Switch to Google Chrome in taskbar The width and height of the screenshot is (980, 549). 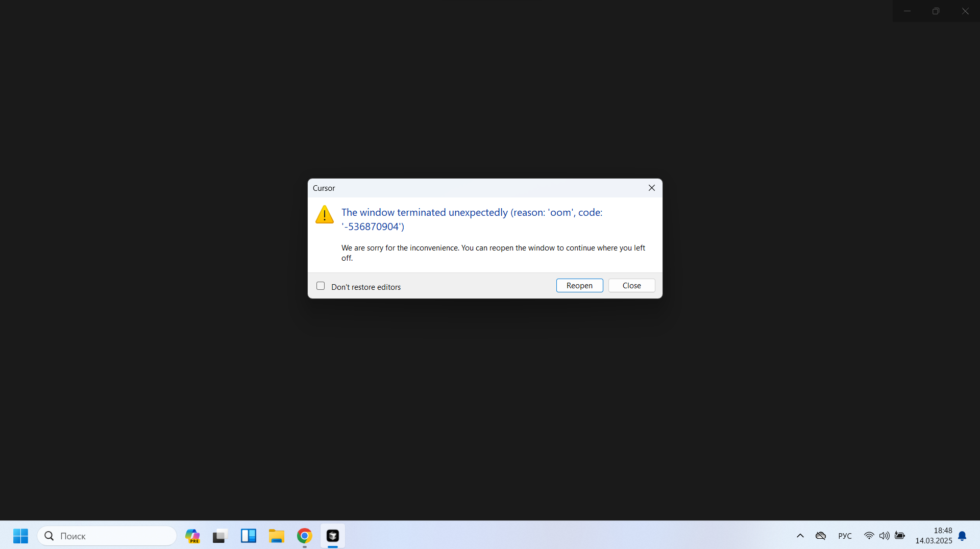coord(305,536)
